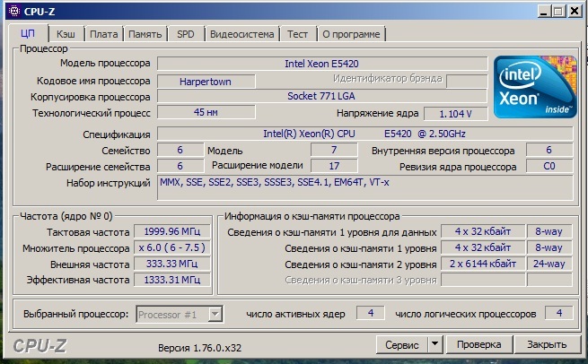
Task: Click the 1.104 V core voltage value
Action: [456, 114]
